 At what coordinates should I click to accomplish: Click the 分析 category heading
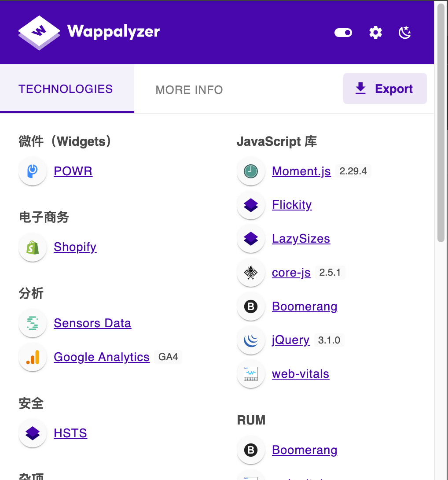click(x=31, y=293)
